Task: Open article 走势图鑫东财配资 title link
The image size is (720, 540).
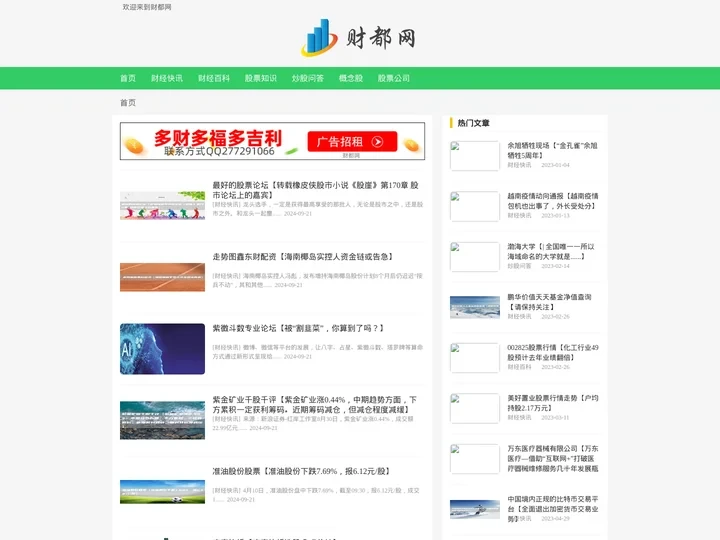Action: (303, 257)
